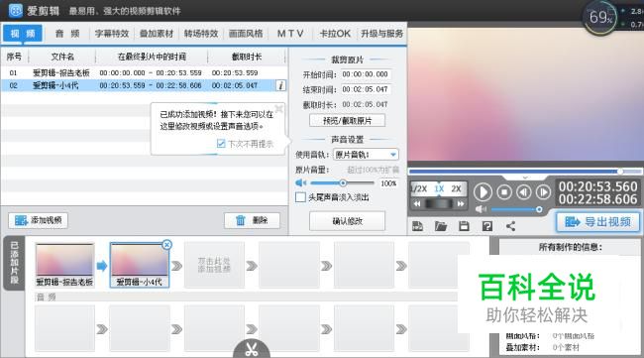Click the 预览/截取原片 button
Screen dimensions: 644x358
347,120
